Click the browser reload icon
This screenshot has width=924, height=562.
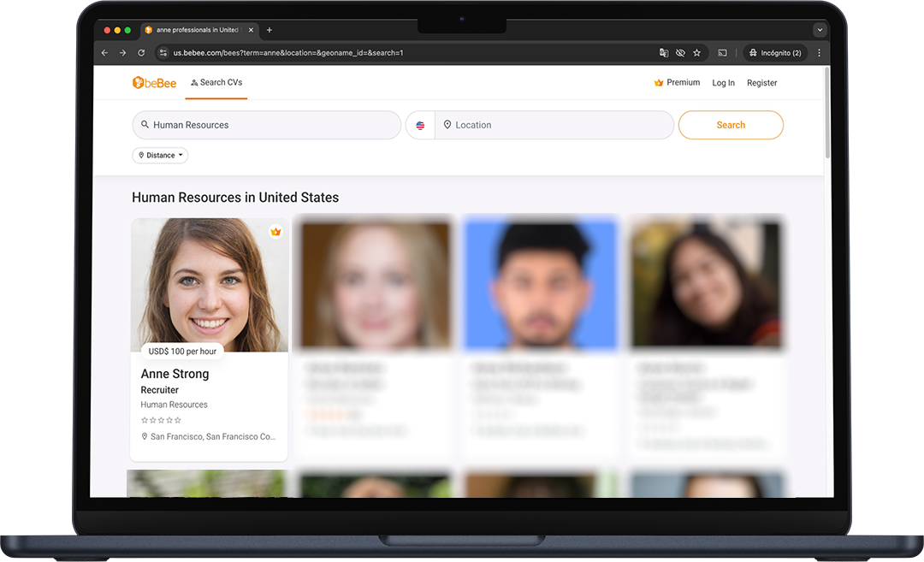[x=141, y=53]
